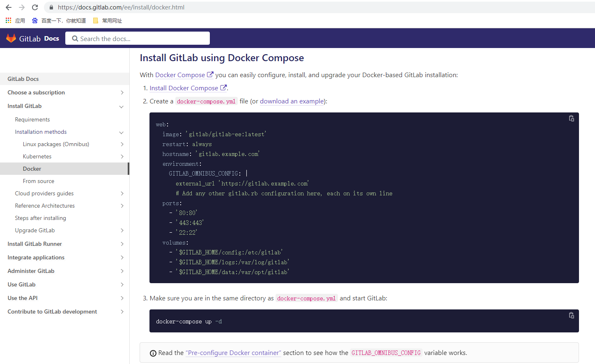Screen dimensions: 595x364
Task: Expand Upgrade GitLab chevron
Action: (122, 230)
